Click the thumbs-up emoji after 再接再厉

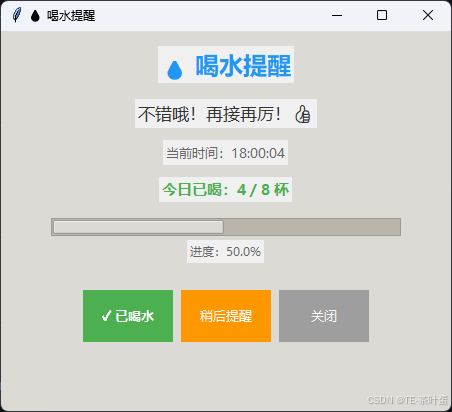click(x=302, y=114)
